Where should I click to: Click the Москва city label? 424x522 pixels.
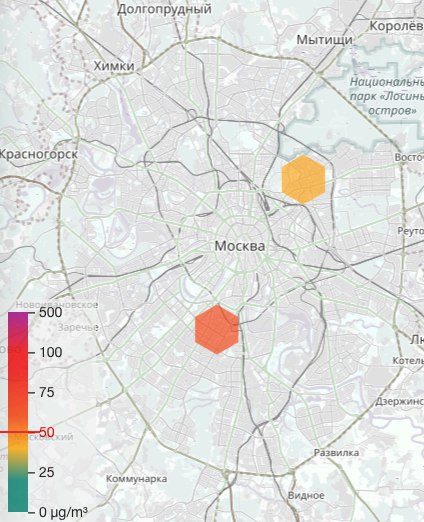click(240, 246)
